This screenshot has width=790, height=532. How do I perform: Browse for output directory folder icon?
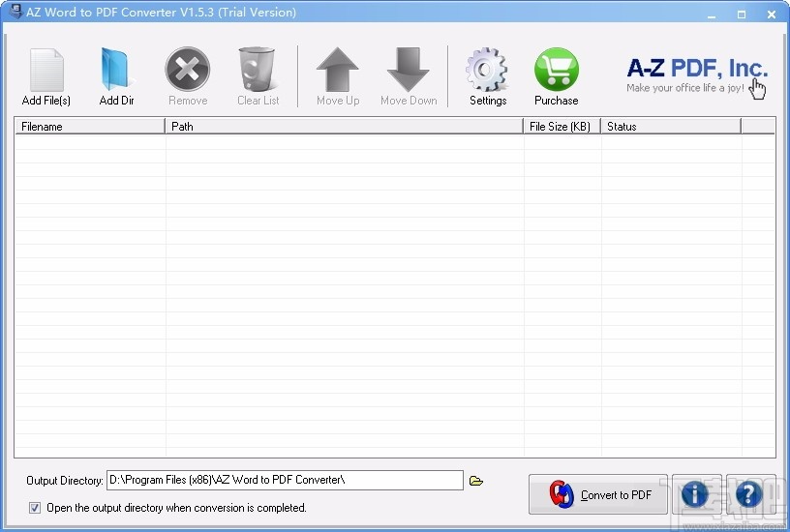click(476, 481)
